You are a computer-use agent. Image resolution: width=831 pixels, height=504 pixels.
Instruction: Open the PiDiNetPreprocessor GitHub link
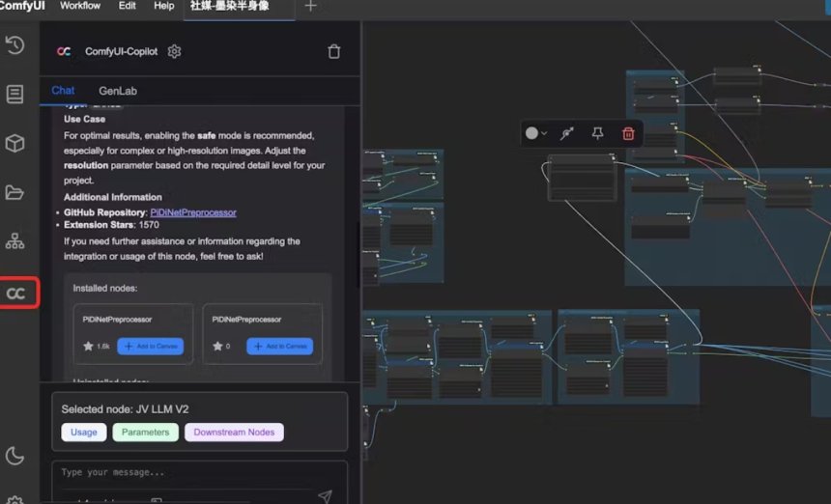click(x=193, y=212)
